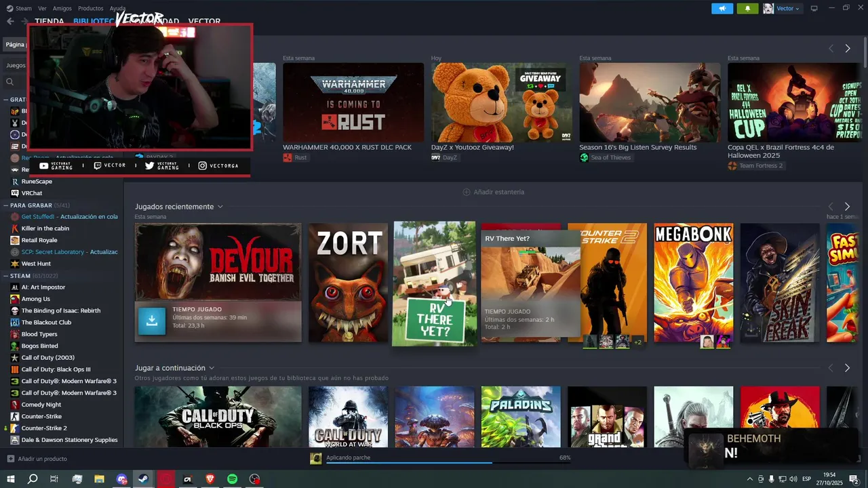Open the Steam announcements megaphone button
This screenshot has height=488, width=868.
pos(722,8)
